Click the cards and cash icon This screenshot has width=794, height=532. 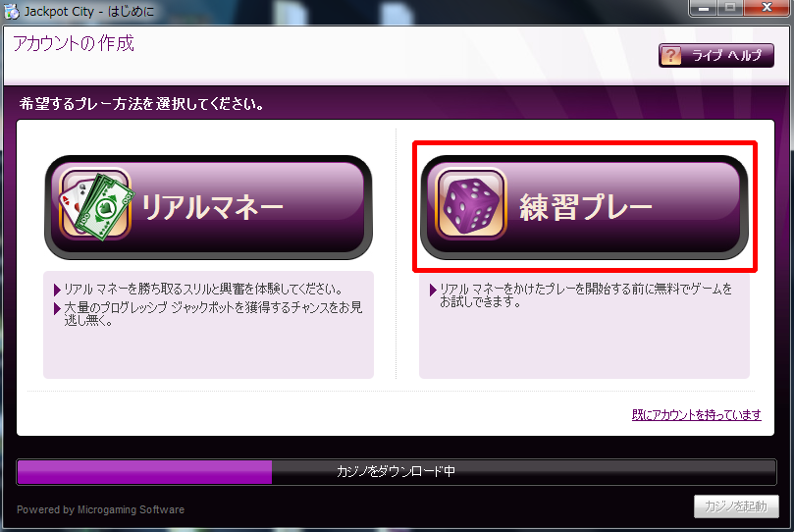pos(96,205)
